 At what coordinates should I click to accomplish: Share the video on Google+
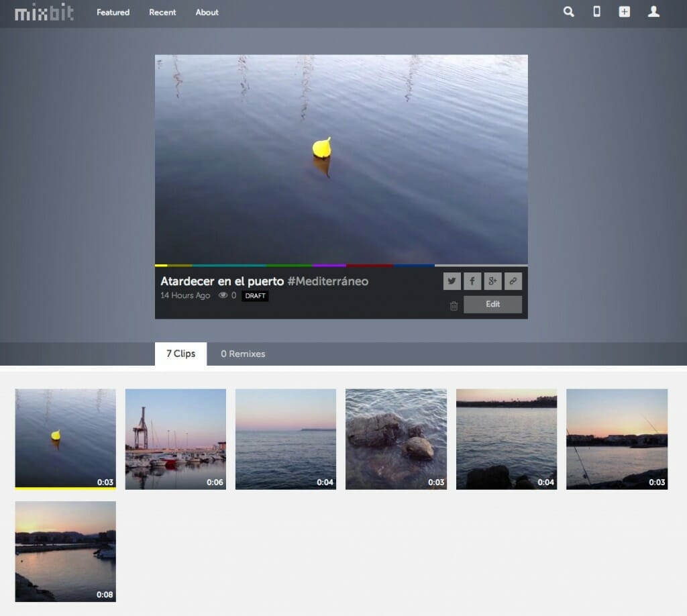pyautogui.click(x=492, y=281)
